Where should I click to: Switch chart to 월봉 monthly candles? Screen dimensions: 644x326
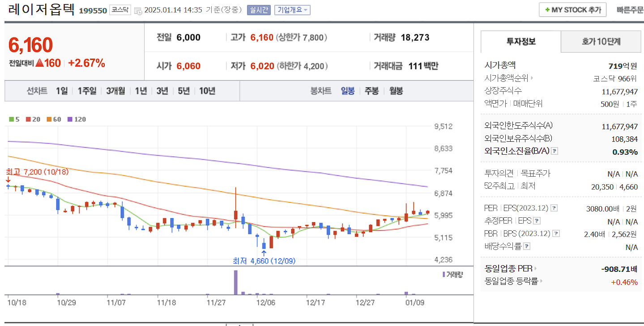[x=396, y=90]
